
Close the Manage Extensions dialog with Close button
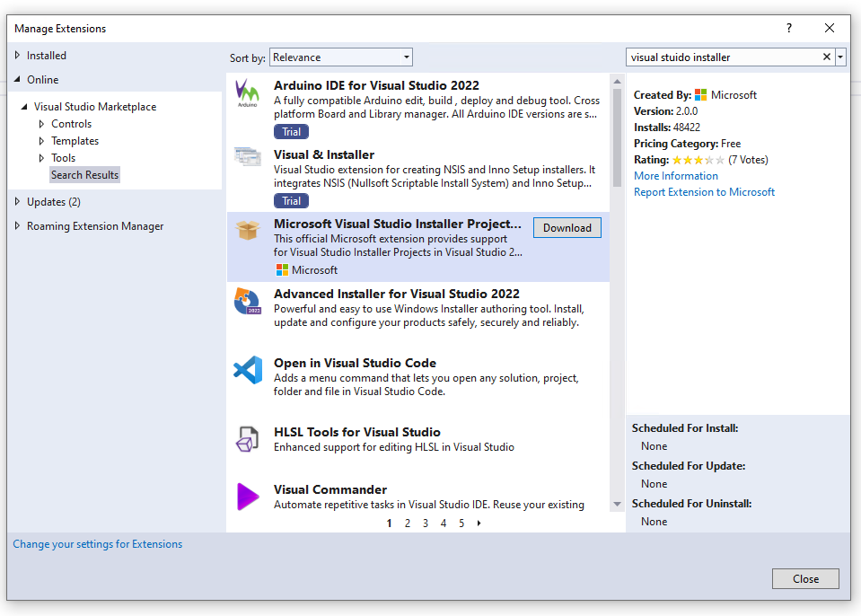point(805,578)
